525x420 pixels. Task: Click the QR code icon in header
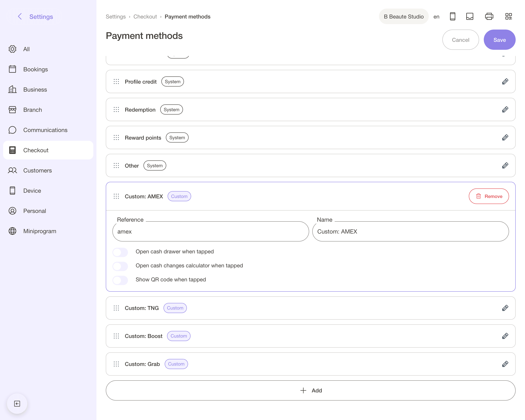[508, 17]
